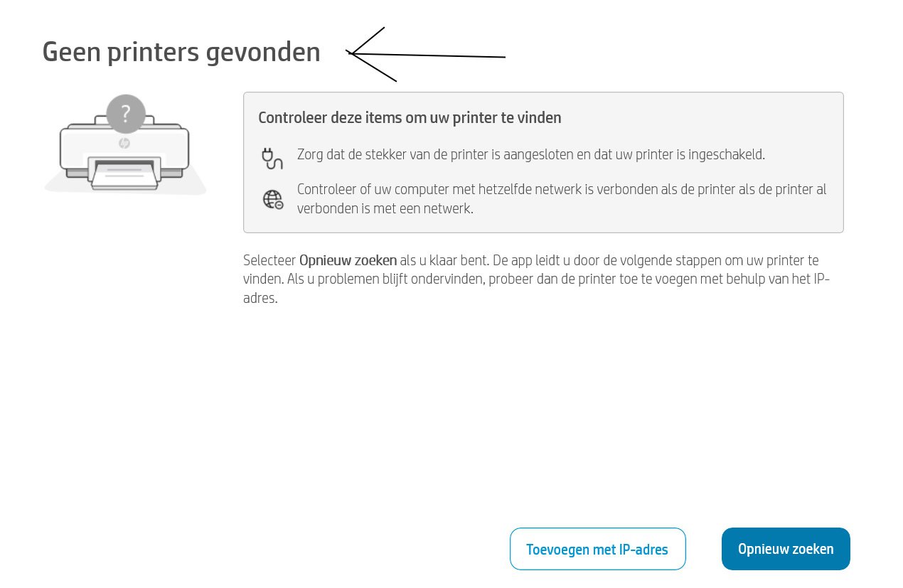Click the power plug icon
Image resolution: width=903 pixels, height=588 pixels.
(x=272, y=159)
